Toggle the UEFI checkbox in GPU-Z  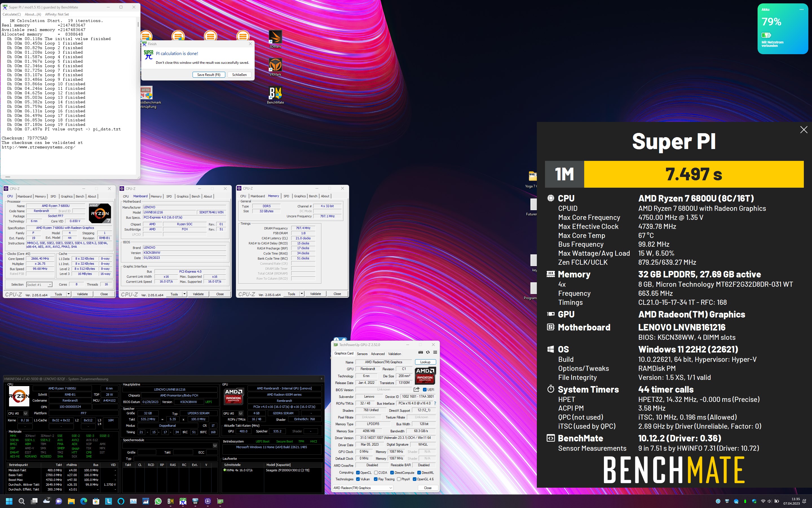coord(425,390)
